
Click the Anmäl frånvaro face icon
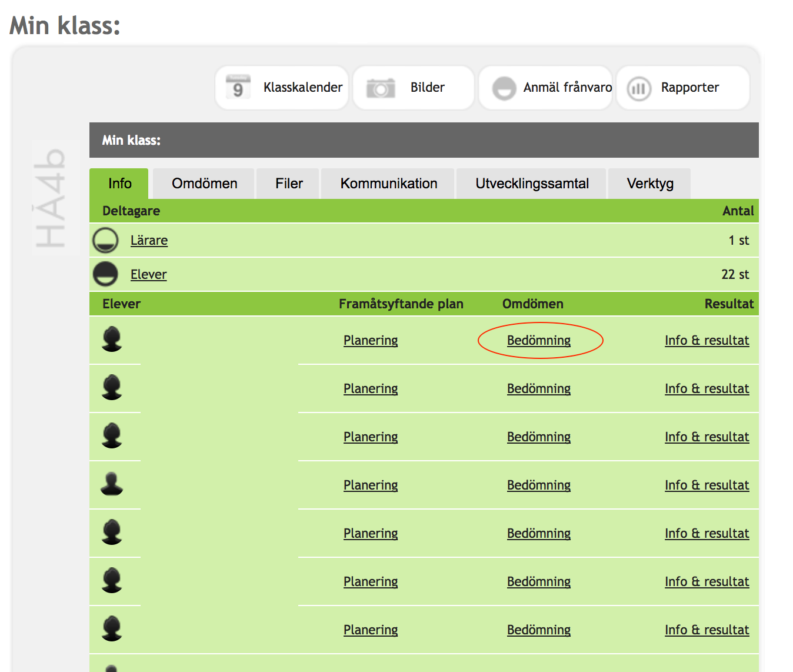504,88
